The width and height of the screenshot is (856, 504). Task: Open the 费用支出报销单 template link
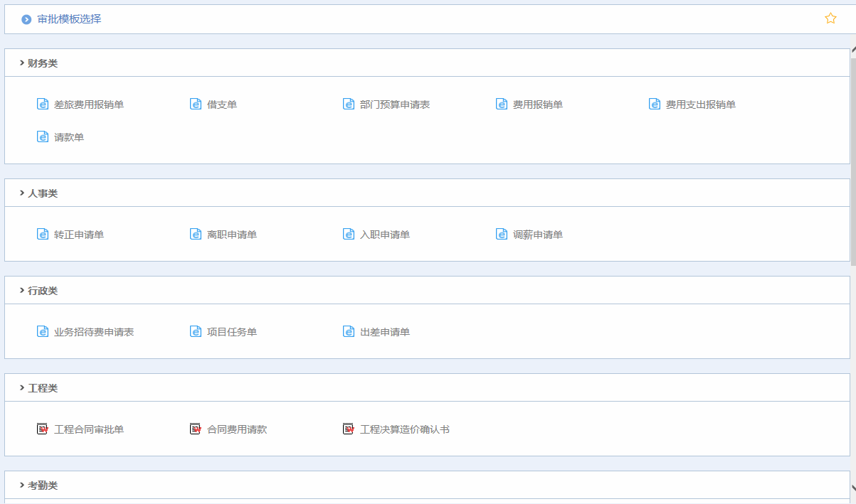(x=700, y=104)
